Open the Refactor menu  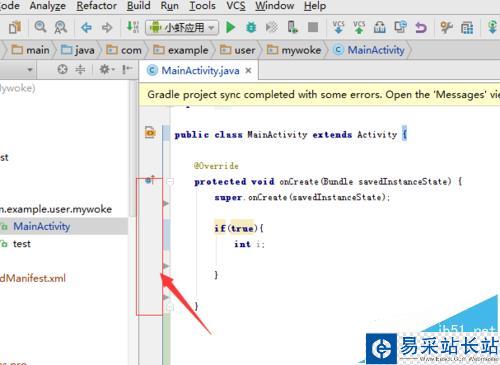(96, 6)
